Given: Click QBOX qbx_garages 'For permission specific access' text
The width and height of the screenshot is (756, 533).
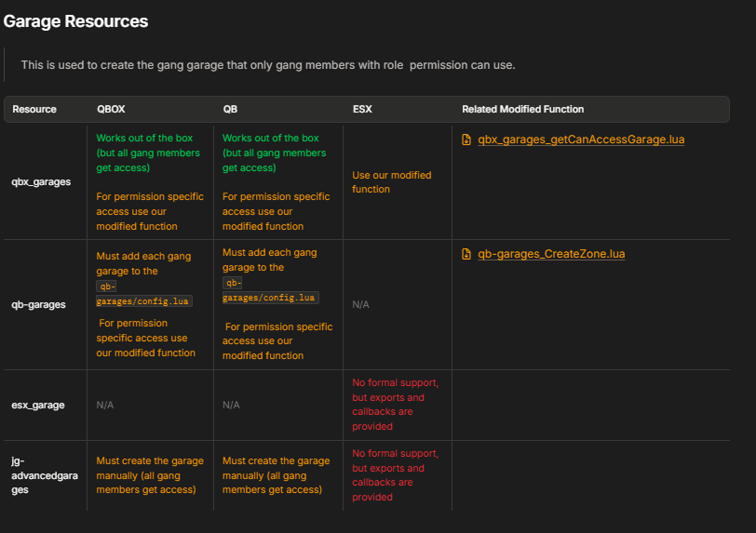Looking at the screenshot, I should [x=150, y=211].
